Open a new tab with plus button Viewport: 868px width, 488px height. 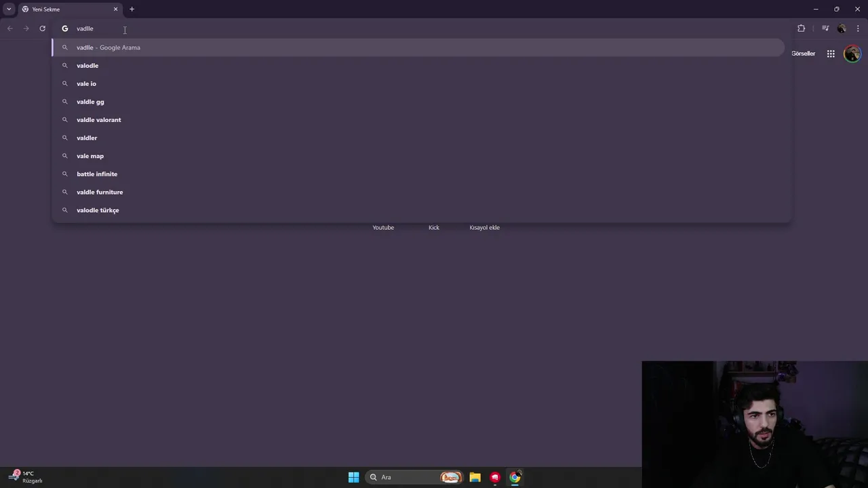(x=132, y=9)
